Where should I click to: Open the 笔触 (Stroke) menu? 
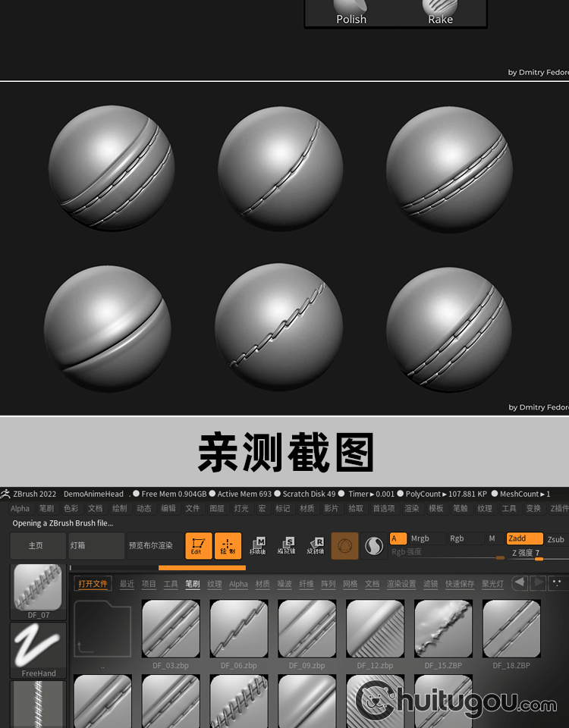pos(461,508)
